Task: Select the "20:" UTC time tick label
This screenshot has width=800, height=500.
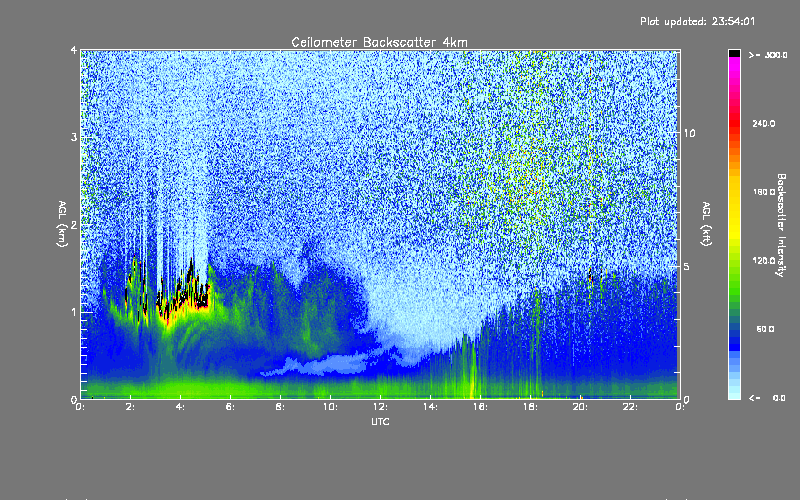Action: [x=580, y=407]
